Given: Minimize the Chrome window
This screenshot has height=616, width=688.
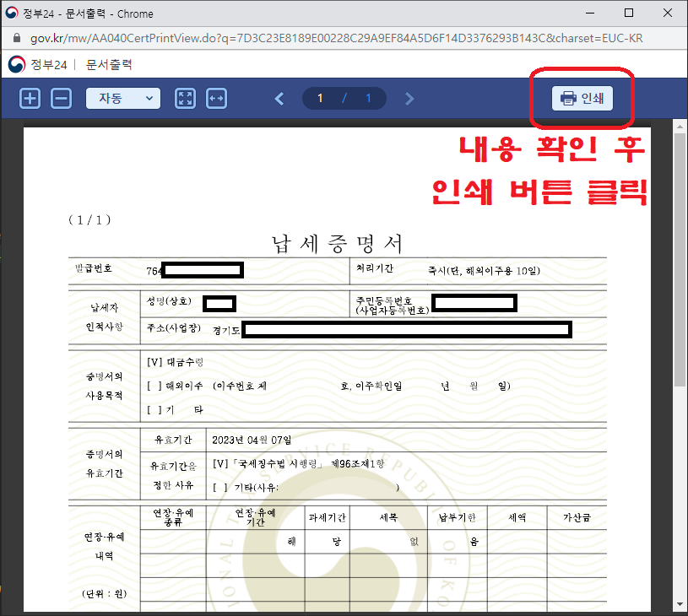Looking at the screenshot, I should point(590,14).
